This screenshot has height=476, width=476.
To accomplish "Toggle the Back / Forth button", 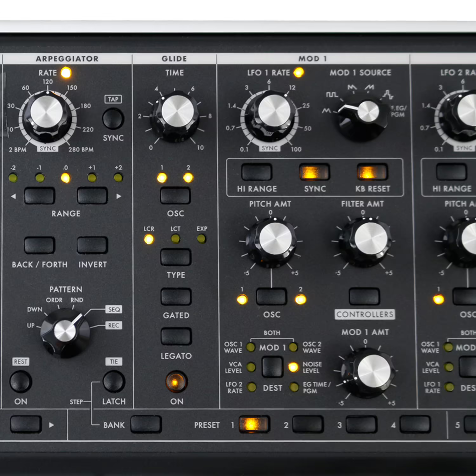I will pos(40,245).
